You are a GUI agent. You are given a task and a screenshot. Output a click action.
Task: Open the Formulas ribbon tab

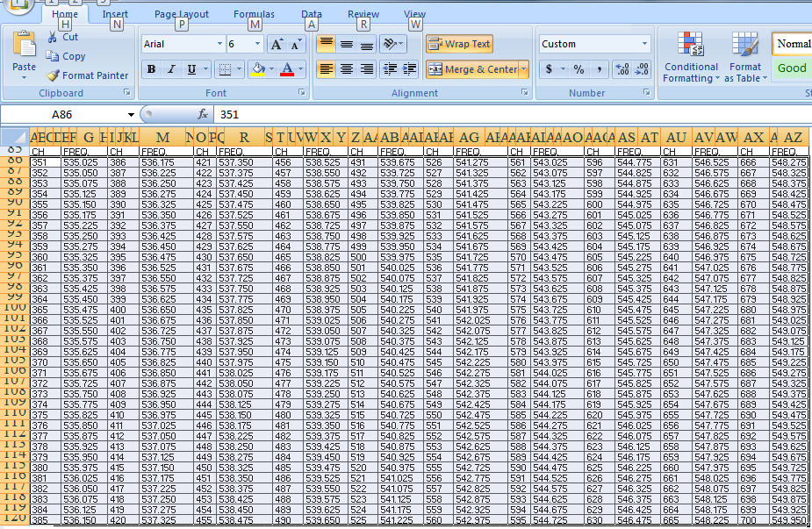[254, 14]
